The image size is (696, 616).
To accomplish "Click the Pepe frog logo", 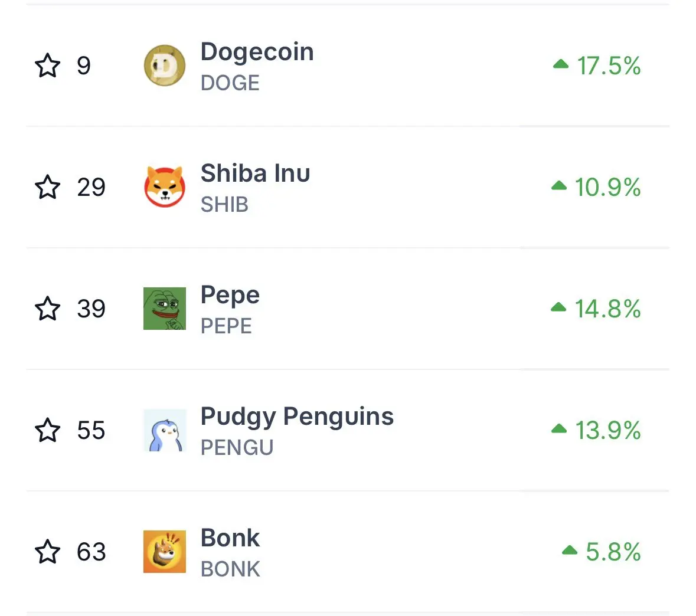I will (165, 309).
